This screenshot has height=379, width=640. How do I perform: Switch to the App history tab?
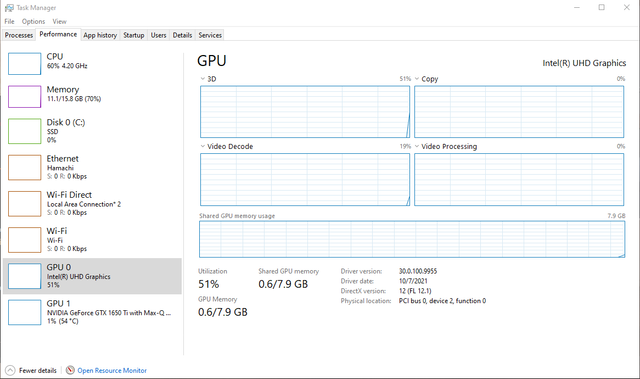coord(100,35)
